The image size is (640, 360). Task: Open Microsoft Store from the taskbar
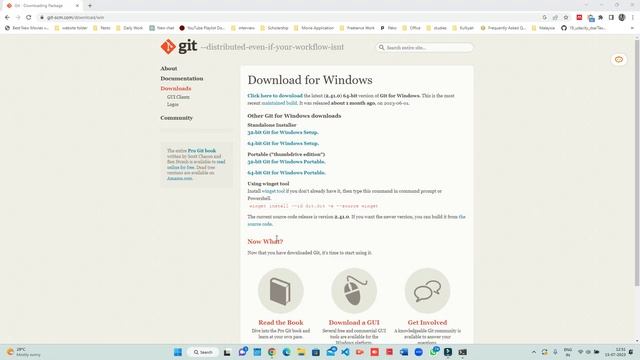click(x=316, y=352)
